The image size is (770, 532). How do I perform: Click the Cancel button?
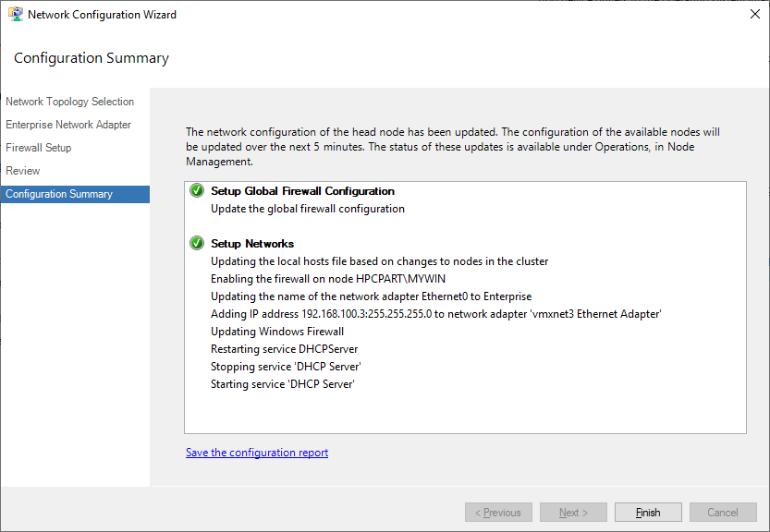722,512
